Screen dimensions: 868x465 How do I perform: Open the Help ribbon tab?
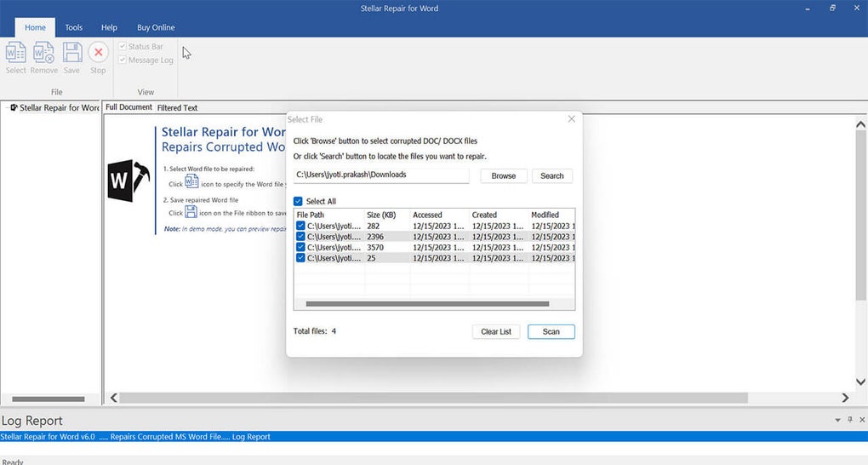[x=109, y=27]
